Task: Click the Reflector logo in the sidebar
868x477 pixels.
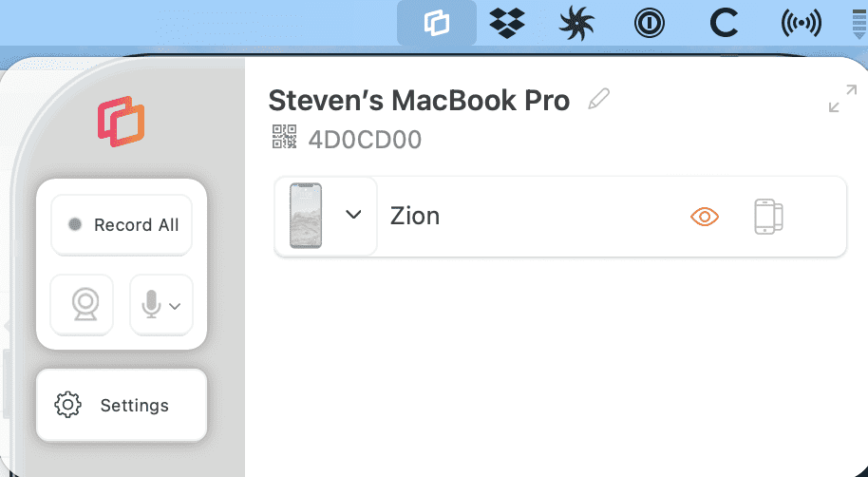Action: click(x=121, y=123)
